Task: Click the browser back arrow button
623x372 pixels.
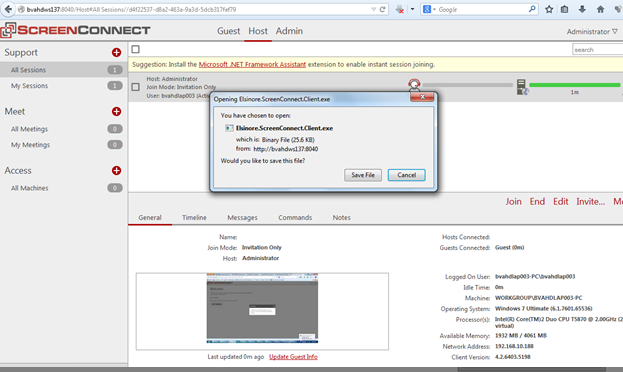Action: [x=8, y=9]
